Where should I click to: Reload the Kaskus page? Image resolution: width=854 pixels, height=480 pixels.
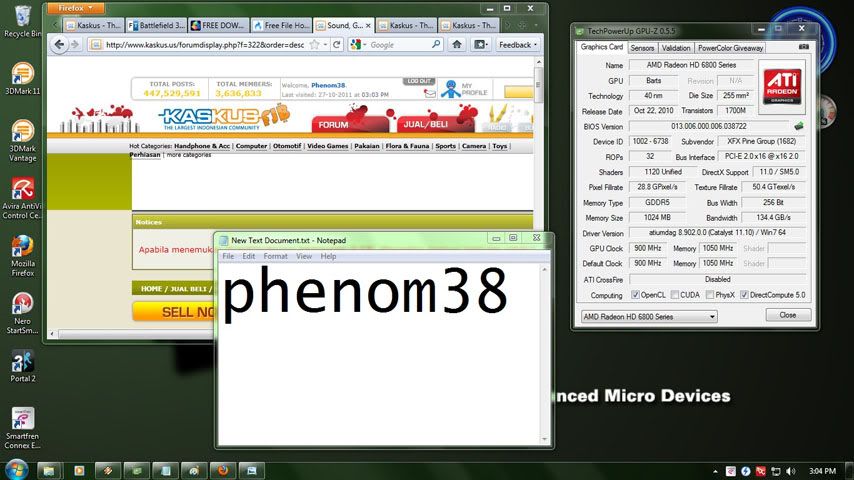tap(337, 45)
